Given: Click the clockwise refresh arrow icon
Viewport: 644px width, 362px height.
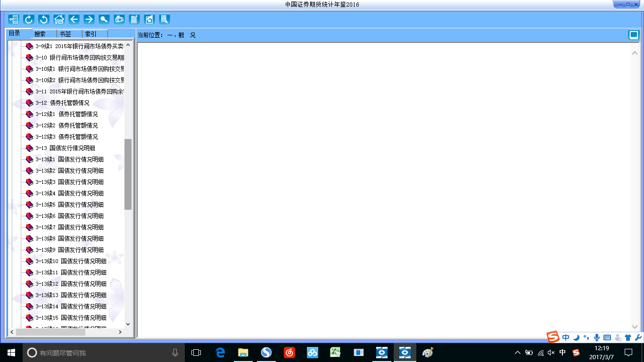Looking at the screenshot, I should [x=29, y=19].
